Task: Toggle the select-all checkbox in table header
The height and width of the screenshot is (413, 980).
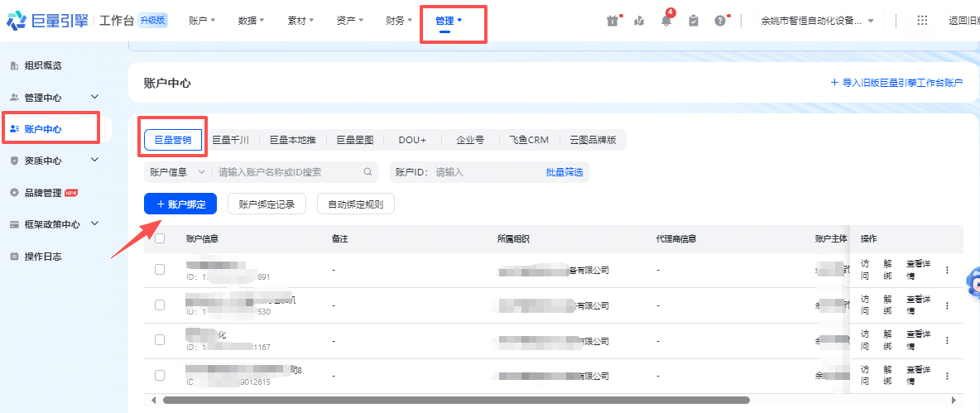Action: pos(160,239)
